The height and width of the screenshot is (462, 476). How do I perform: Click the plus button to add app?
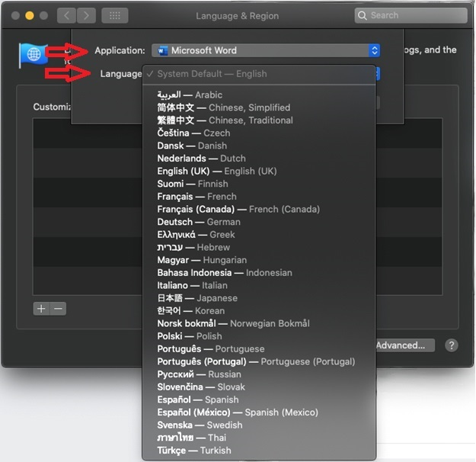pos(41,309)
